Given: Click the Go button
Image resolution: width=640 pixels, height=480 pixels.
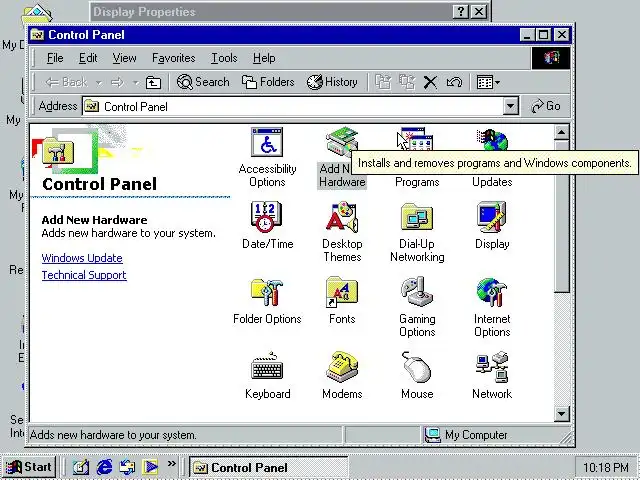Looking at the screenshot, I should tap(546, 106).
